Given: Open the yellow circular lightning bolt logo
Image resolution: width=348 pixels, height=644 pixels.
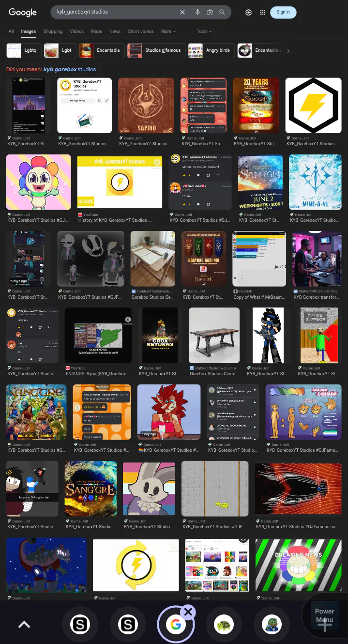Looking at the screenshot, I should (x=136, y=565).
